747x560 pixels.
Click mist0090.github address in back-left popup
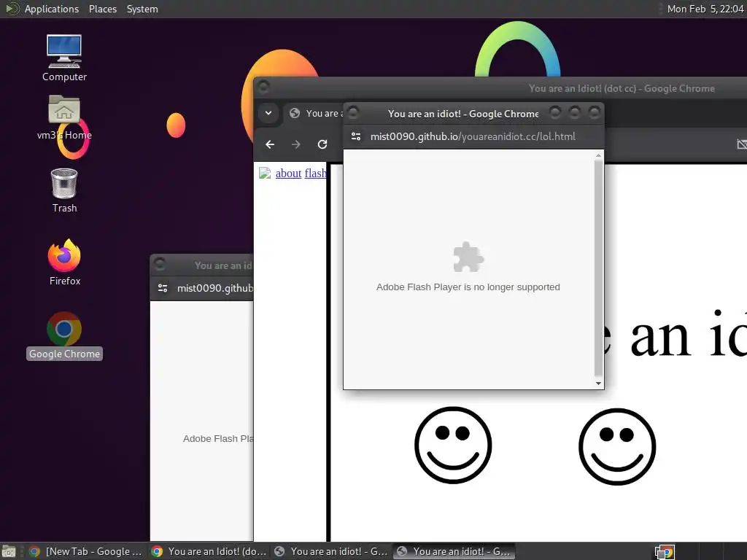[x=215, y=288]
